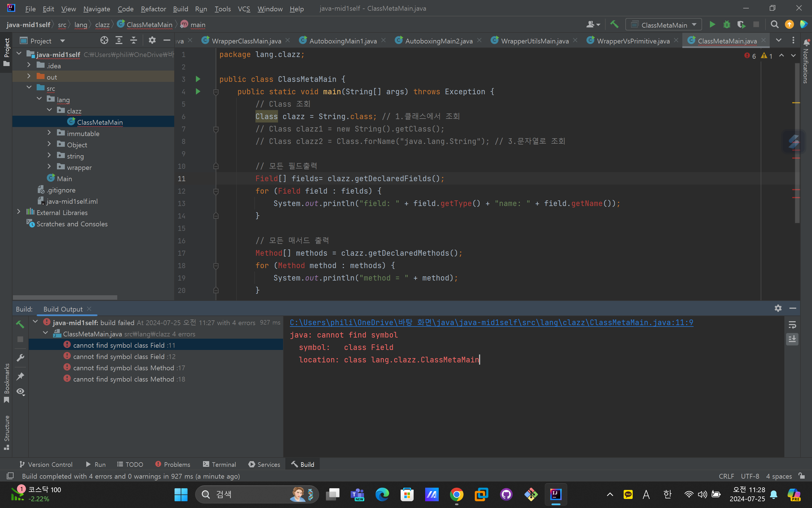Image resolution: width=812 pixels, height=508 pixels.
Task: Jump to next highlighted error arrow
Action: click(x=793, y=55)
